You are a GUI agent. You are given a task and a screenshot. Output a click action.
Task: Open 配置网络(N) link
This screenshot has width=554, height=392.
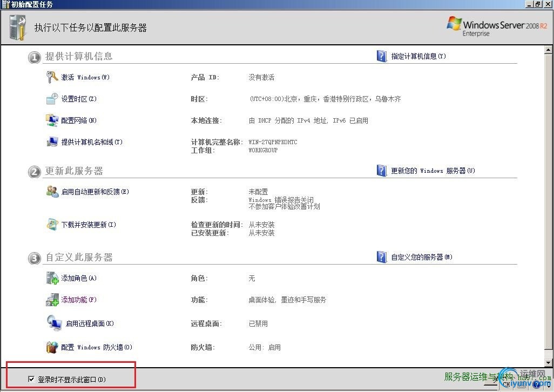point(79,120)
